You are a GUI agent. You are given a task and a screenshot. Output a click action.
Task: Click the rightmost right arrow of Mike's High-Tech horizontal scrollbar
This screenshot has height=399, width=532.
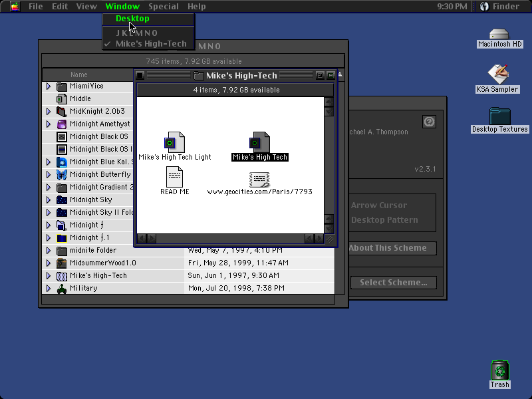point(319,239)
